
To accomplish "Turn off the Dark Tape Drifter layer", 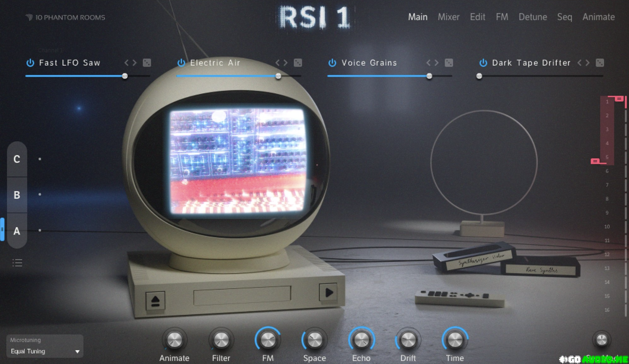I will click(483, 63).
